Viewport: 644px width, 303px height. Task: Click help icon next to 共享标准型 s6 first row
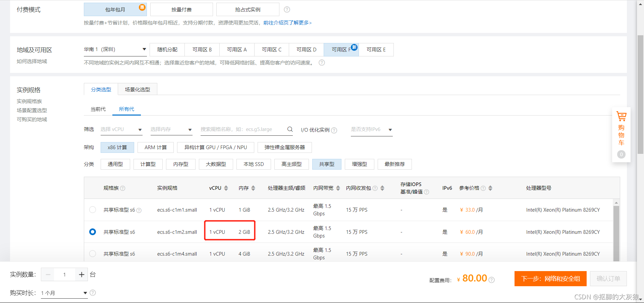point(139,210)
